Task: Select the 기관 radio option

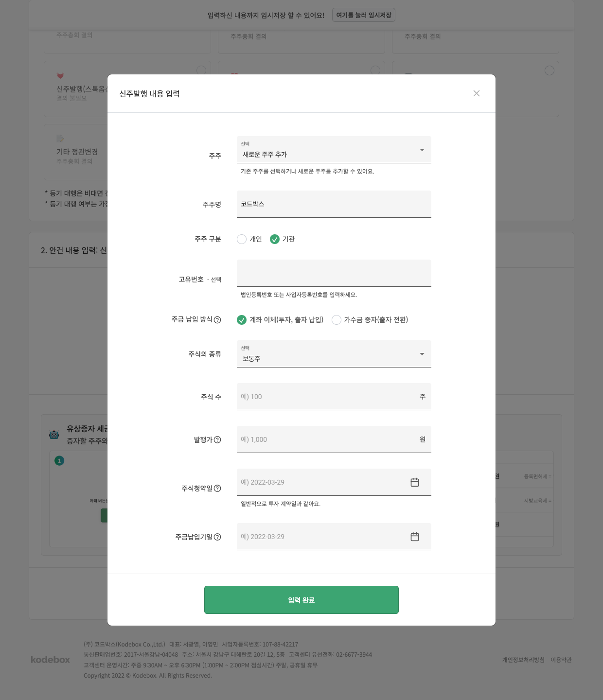Action: [x=275, y=239]
